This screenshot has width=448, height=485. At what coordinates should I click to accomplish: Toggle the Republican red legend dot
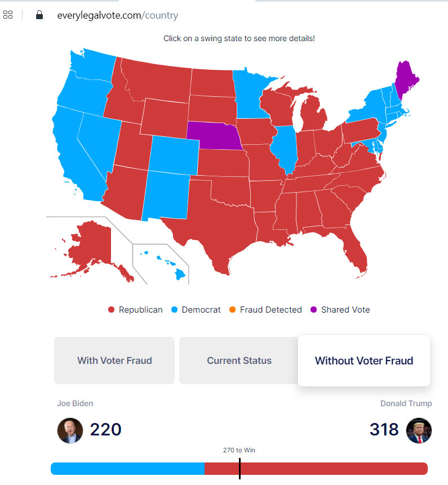111,310
